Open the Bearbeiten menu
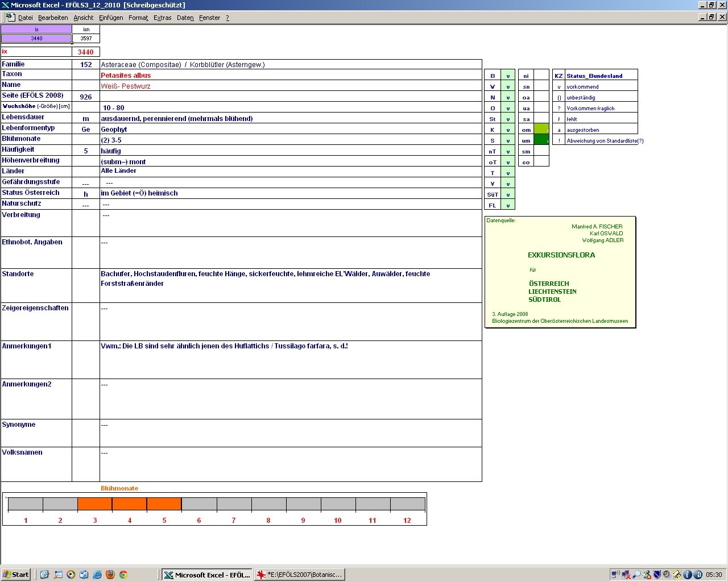 click(x=53, y=18)
